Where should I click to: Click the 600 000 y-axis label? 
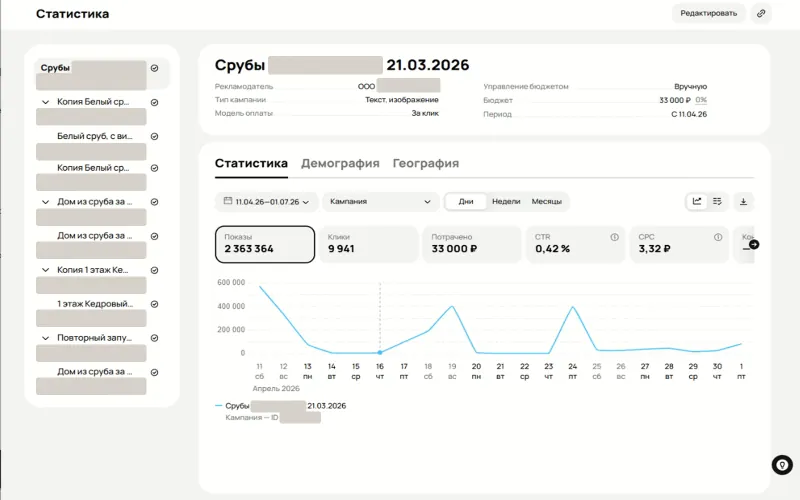pos(231,282)
